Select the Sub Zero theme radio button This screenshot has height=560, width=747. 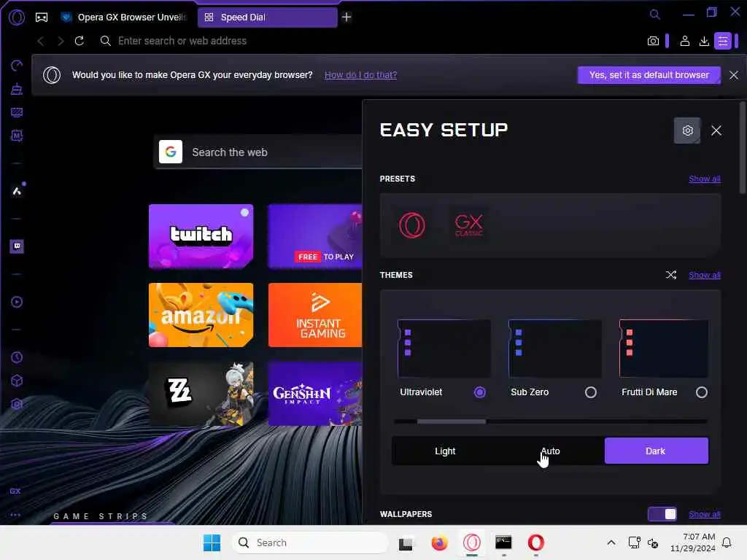[591, 392]
